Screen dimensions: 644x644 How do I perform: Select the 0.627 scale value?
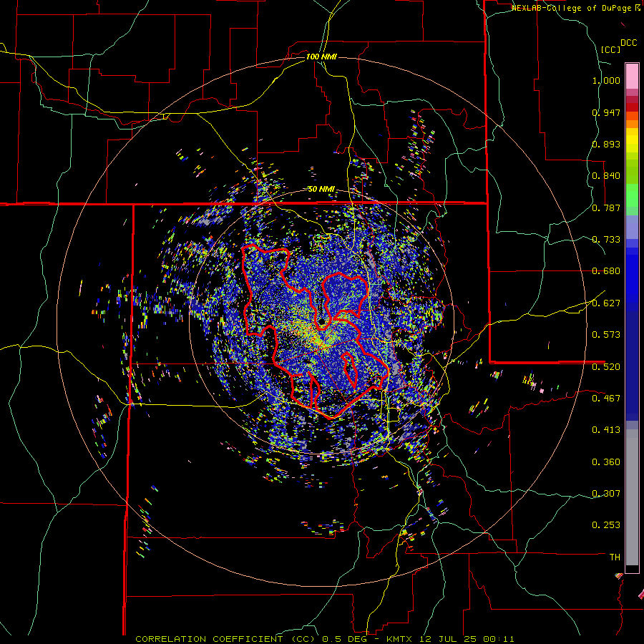click(x=606, y=303)
